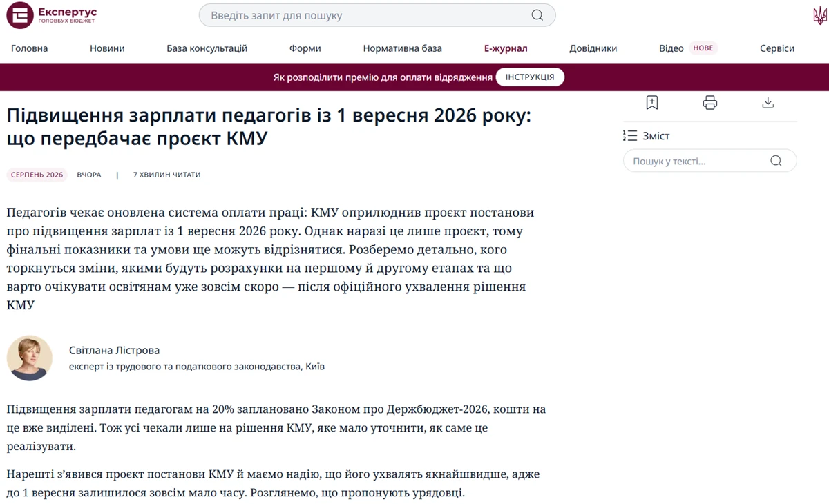This screenshot has width=829, height=504.
Task: Open the Форми menu item
Action: (305, 48)
